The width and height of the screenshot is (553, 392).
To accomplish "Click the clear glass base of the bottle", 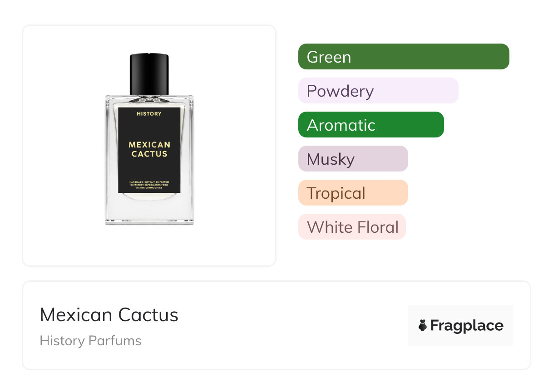I will (x=149, y=211).
